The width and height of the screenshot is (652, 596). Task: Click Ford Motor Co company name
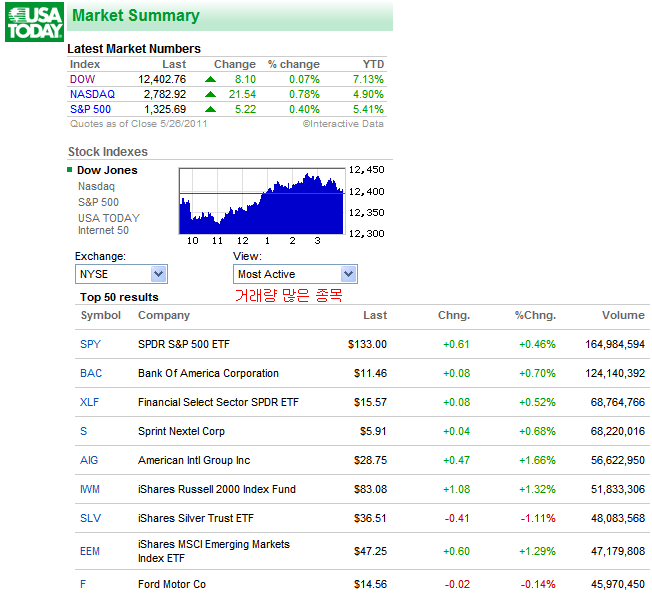(x=172, y=584)
